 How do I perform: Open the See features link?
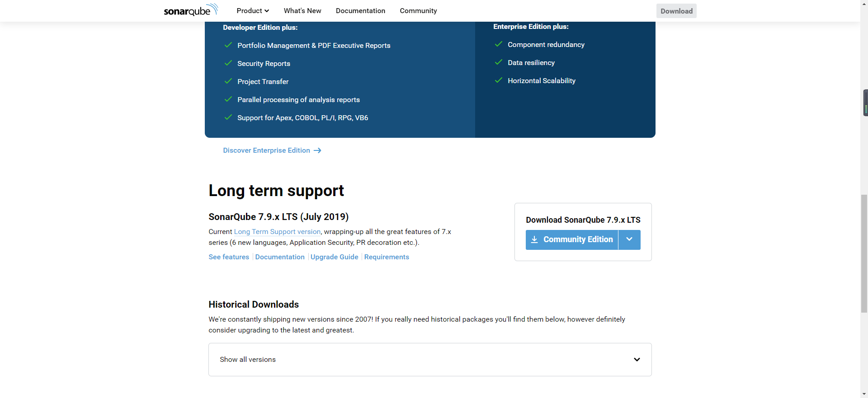click(229, 257)
